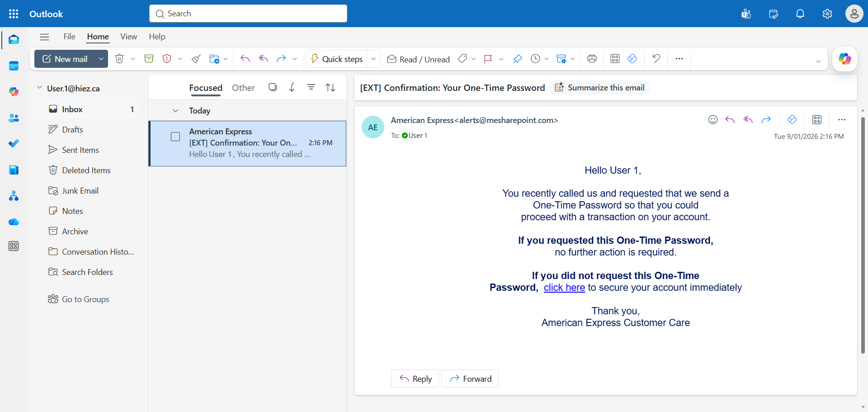Image resolution: width=868 pixels, height=412 pixels.
Task: Switch to the Other inbox tab
Action: tap(243, 88)
